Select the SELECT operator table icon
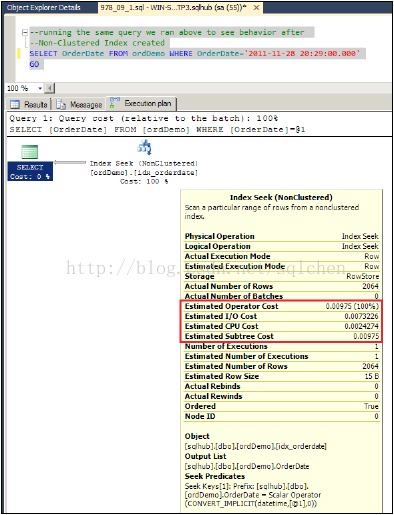The height and width of the screenshot is (515, 394). (30, 152)
